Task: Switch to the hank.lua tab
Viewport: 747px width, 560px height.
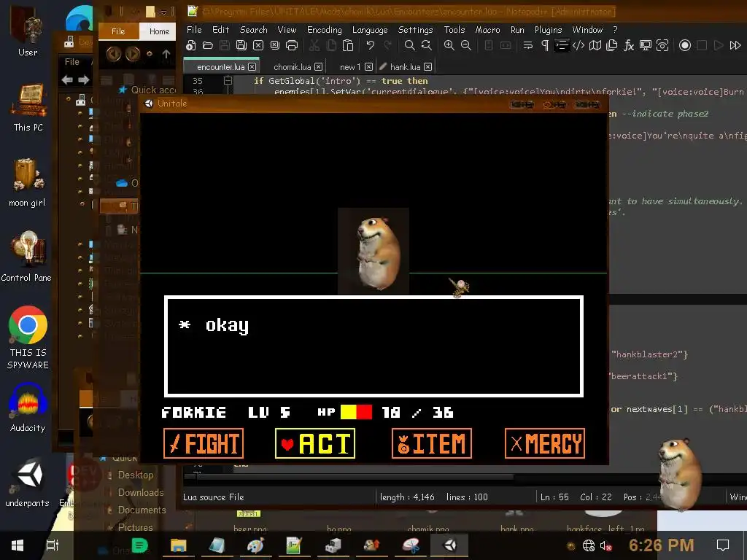Action: coord(405,66)
